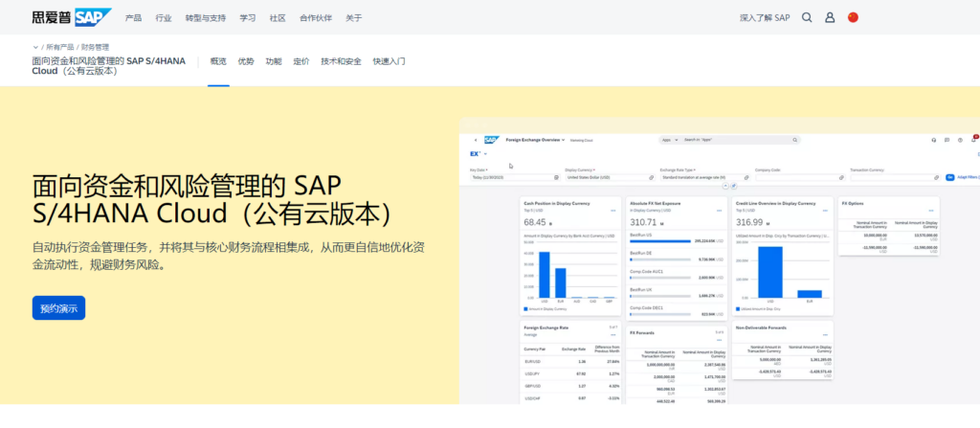Switch to the 技术和安全 tab
The width and height of the screenshot is (980, 428).
pos(342,61)
